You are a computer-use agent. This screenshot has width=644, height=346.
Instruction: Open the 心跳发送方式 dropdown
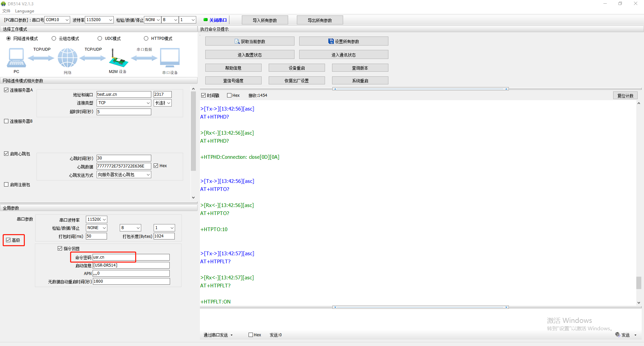[124, 175]
